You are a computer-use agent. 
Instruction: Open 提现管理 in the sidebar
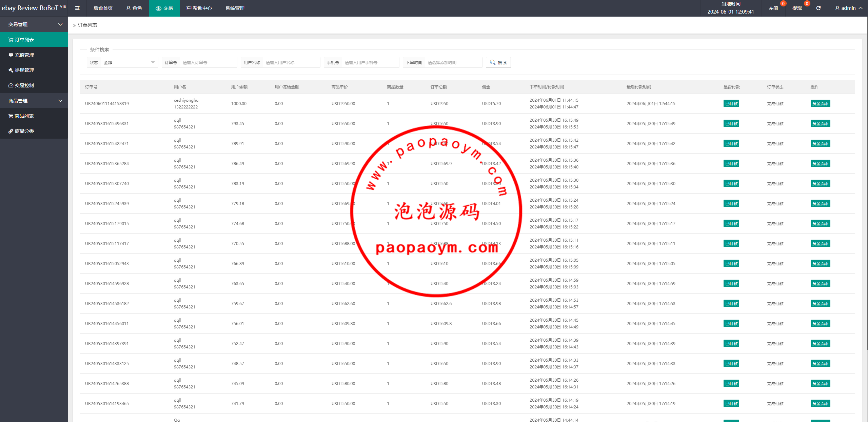tap(24, 70)
